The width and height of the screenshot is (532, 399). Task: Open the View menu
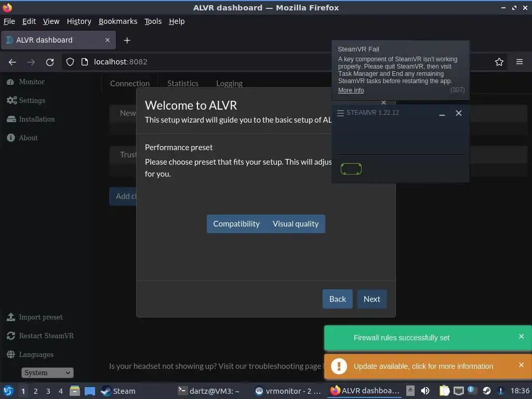click(51, 21)
